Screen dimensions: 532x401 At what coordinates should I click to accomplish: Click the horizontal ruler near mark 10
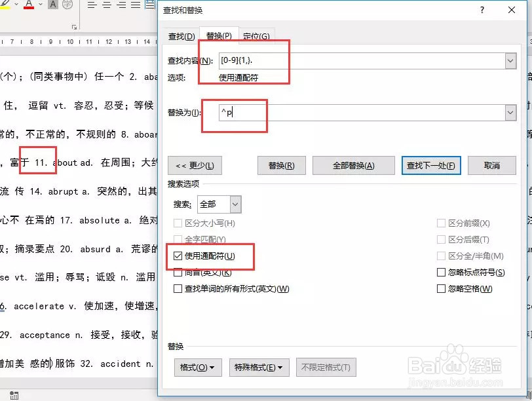click(x=70, y=42)
